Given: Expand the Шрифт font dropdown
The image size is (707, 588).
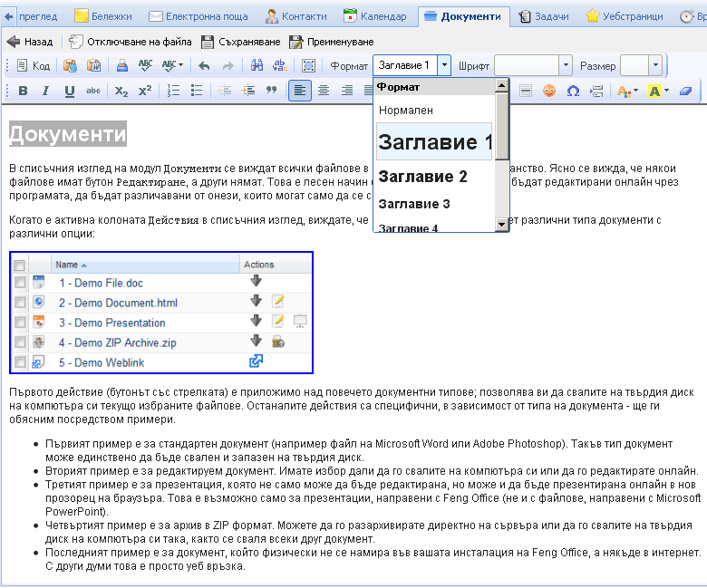Looking at the screenshot, I should (566, 65).
